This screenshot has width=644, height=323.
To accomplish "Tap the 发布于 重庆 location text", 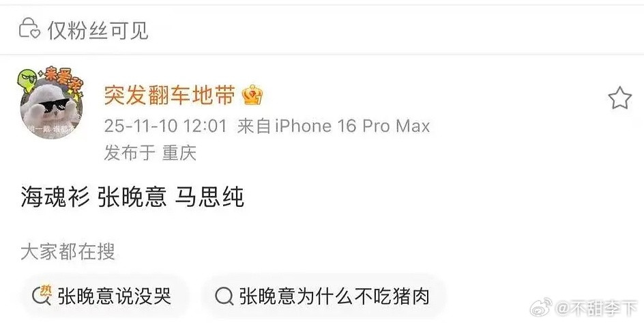I will coord(150,153).
